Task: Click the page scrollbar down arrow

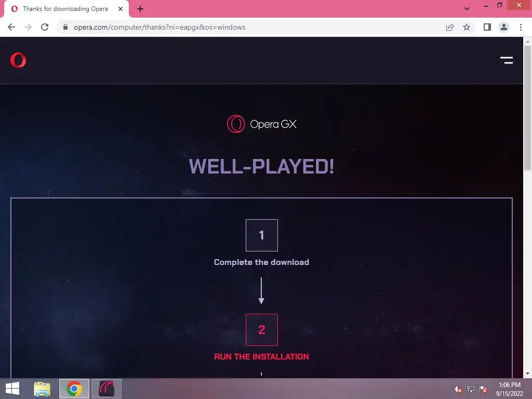Action: click(527, 374)
